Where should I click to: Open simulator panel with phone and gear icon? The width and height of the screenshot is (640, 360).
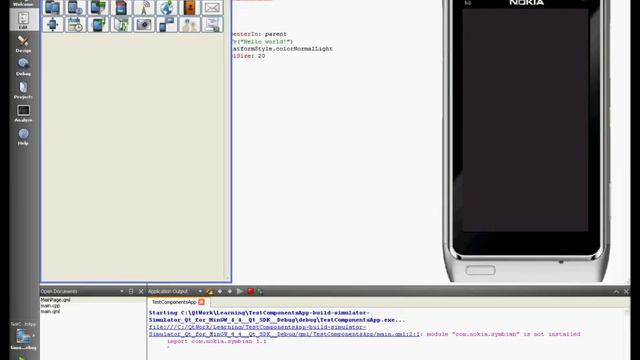[x=76, y=7]
